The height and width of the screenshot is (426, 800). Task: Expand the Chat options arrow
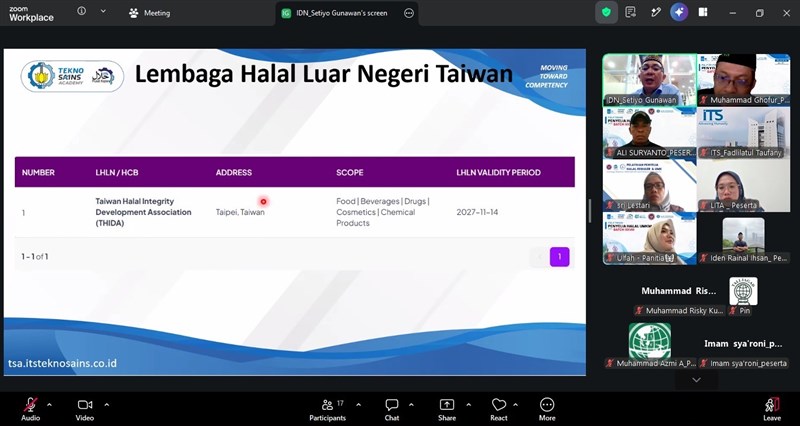411,405
